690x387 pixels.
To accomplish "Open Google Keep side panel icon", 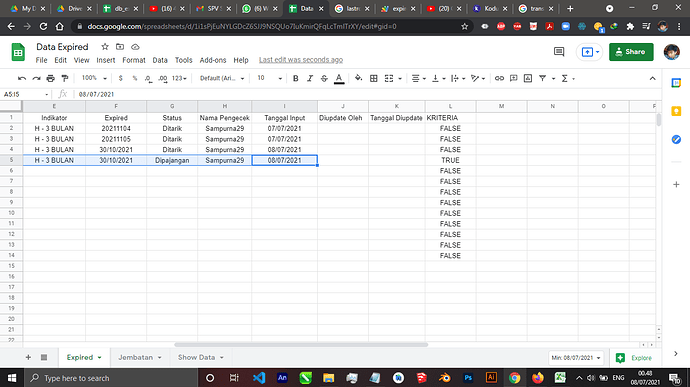I will (676, 111).
